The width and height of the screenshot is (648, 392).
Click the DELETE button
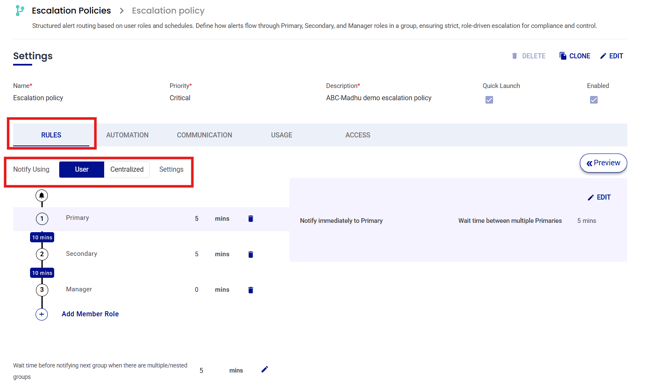coord(529,56)
